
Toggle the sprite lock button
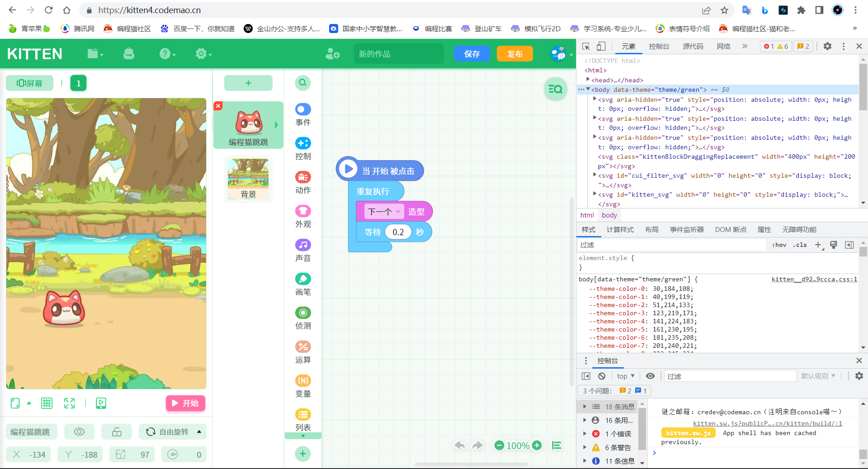pos(117,432)
